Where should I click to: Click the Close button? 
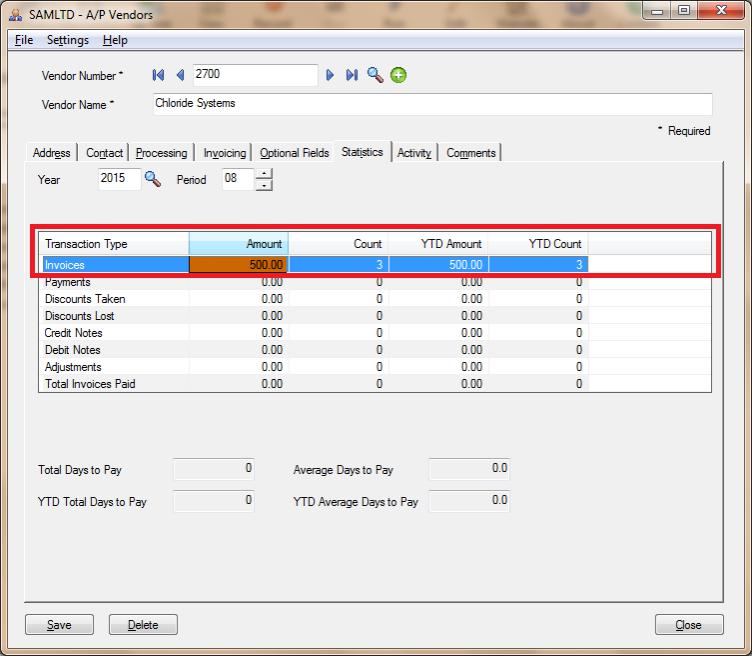pos(689,625)
